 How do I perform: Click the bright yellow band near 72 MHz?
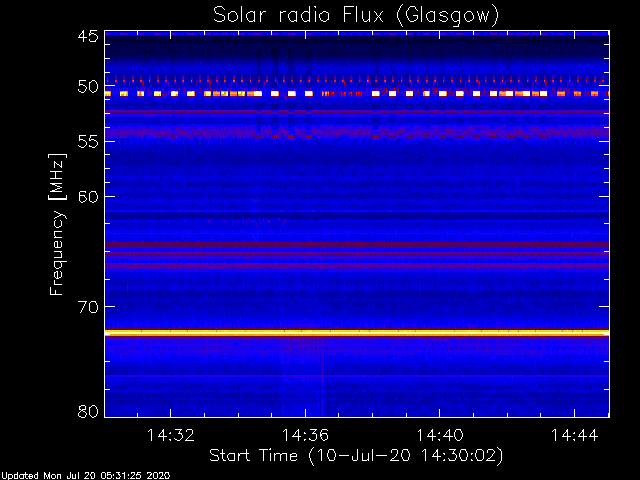pyautogui.click(x=357, y=333)
